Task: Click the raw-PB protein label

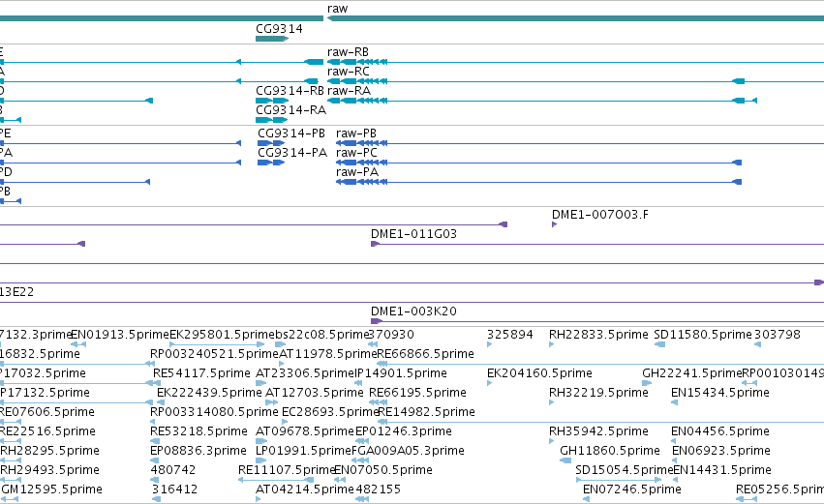Action: point(356,133)
